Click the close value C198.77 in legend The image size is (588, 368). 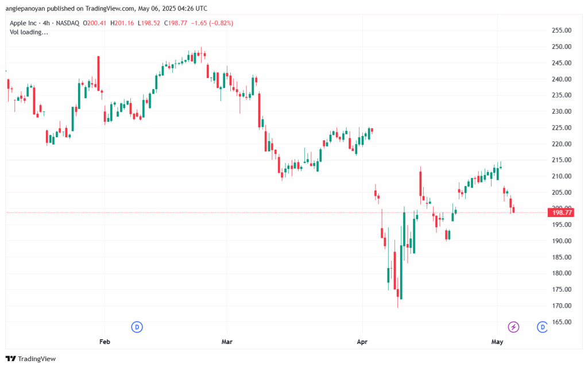180,23
